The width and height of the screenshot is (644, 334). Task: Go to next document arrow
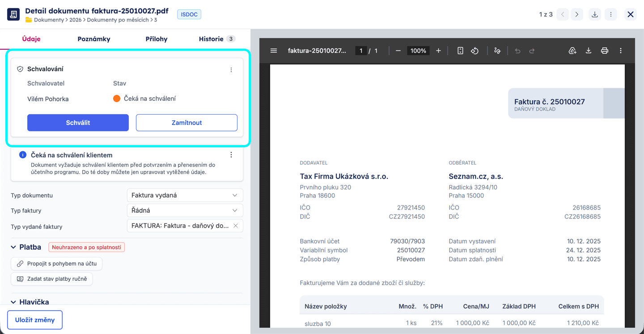[577, 14]
